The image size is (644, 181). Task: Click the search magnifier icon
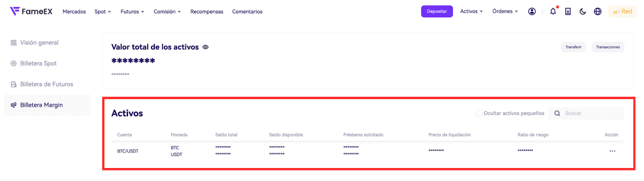click(x=557, y=113)
